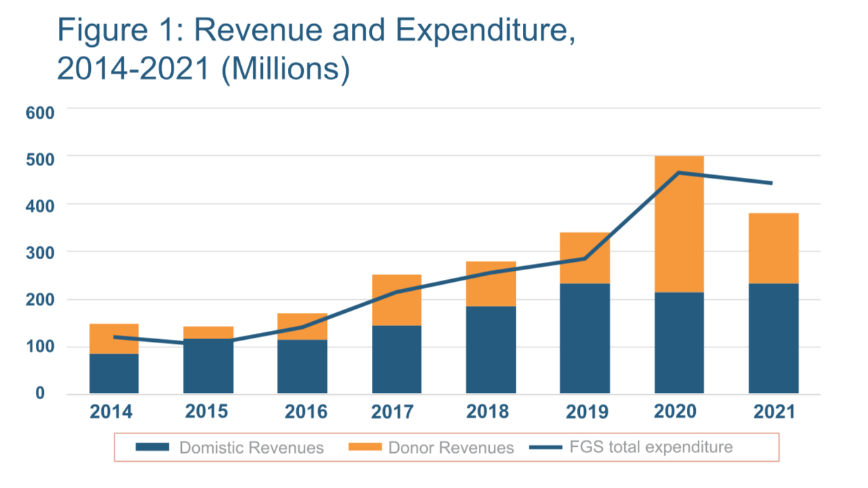Click the subtitle line '2014-2021 (Millions)'
The width and height of the screenshot is (868, 488).
pos(204,71)
